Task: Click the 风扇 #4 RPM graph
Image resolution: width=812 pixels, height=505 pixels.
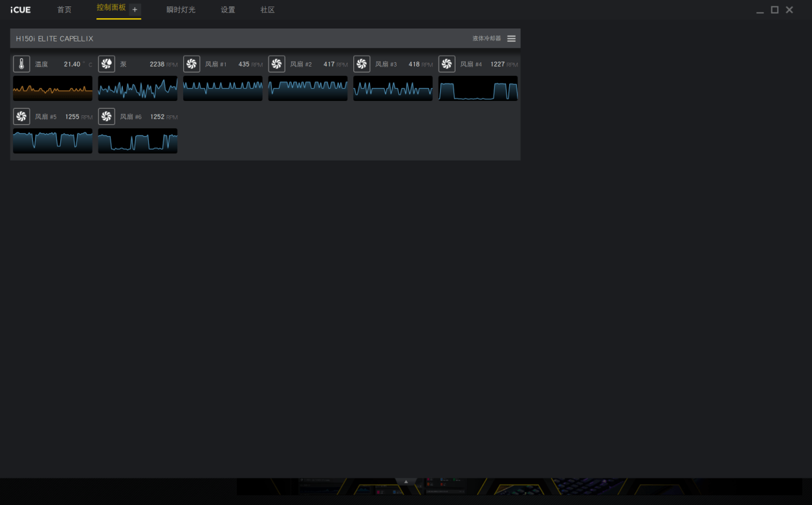Action: 478,88
